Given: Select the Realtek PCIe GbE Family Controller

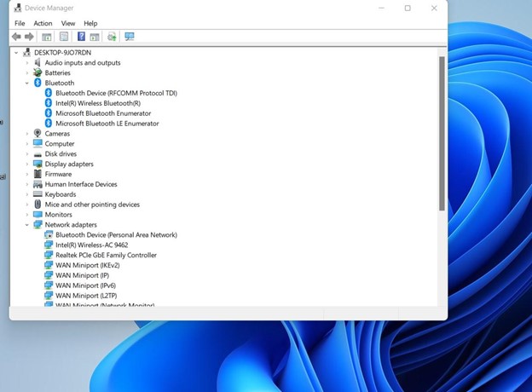Looking at the screenshot, I should tap(106, 255).
